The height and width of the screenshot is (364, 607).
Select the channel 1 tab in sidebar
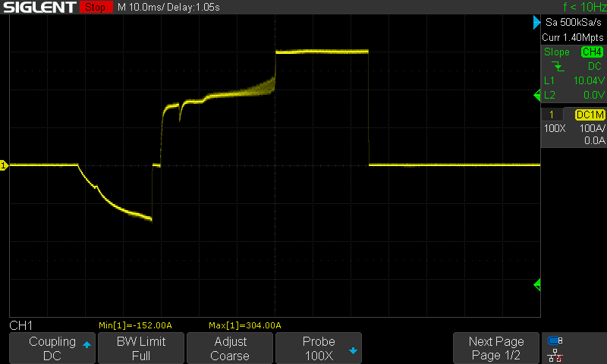552,115
